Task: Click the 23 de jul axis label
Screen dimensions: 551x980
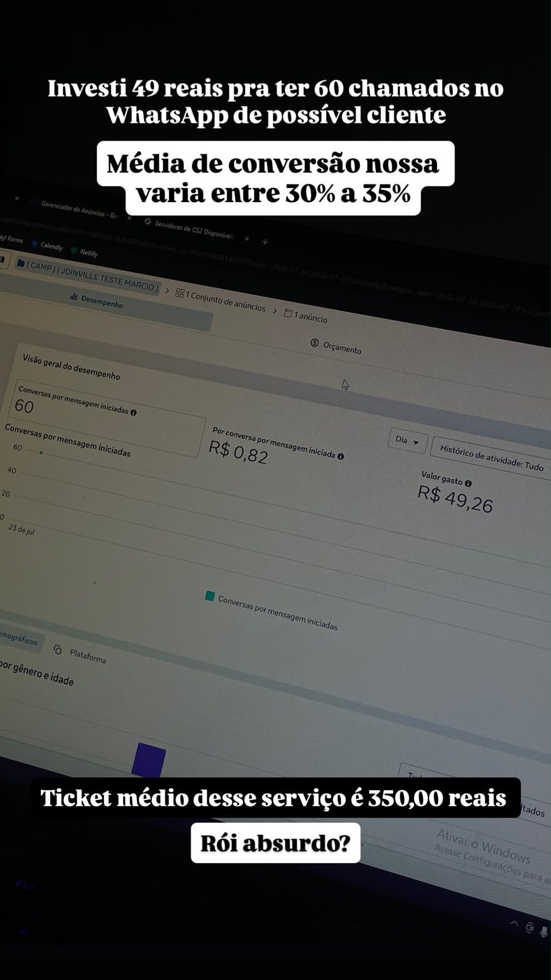Action: click(21, 529)
